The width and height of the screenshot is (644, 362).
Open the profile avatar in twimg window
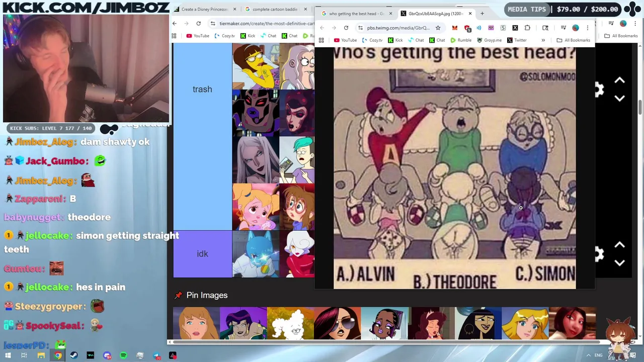(x=576, y=28)
